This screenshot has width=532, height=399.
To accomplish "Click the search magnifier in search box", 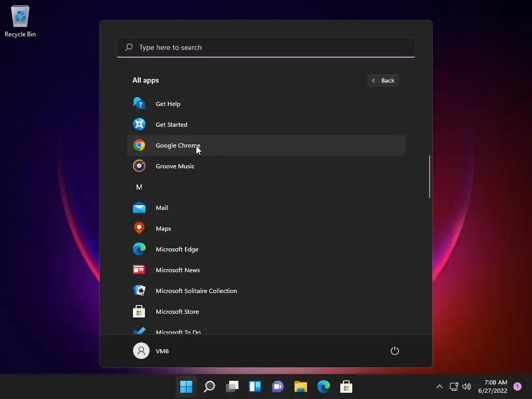I will tap(129, 47).
